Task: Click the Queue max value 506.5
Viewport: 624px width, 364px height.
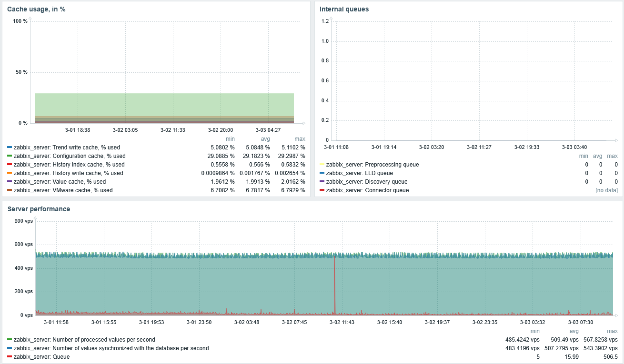Action: (610, 357)
